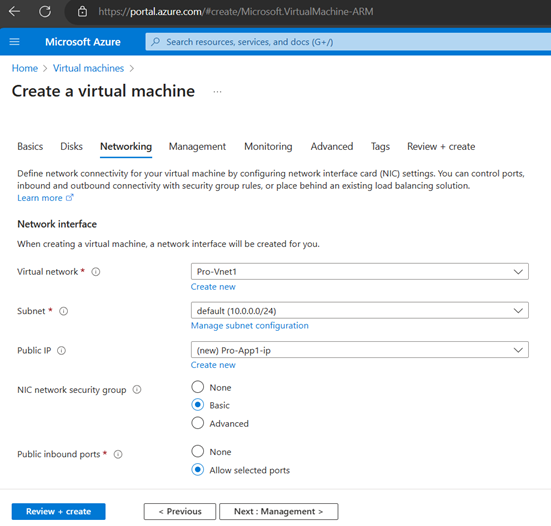Expand the Public IP dropdown
Screen dimensions: 551x526
point(359,350)
